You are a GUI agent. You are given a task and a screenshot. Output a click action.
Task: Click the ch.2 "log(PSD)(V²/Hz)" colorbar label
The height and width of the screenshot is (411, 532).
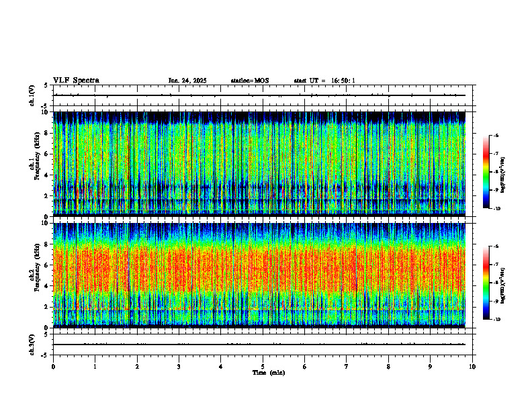click(x=503, y=285)
